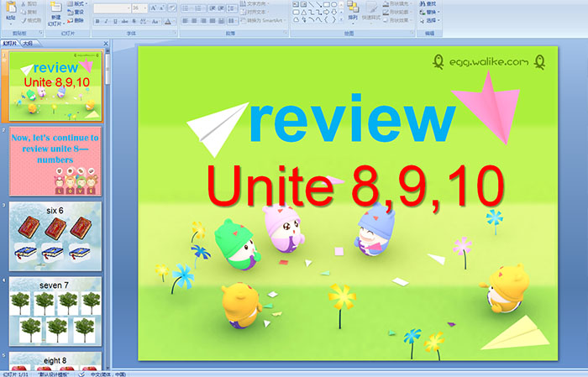Click the Paste (粘贴) clipboard icon
This screenshot has width=588, height=377.
tap(11, 7)
